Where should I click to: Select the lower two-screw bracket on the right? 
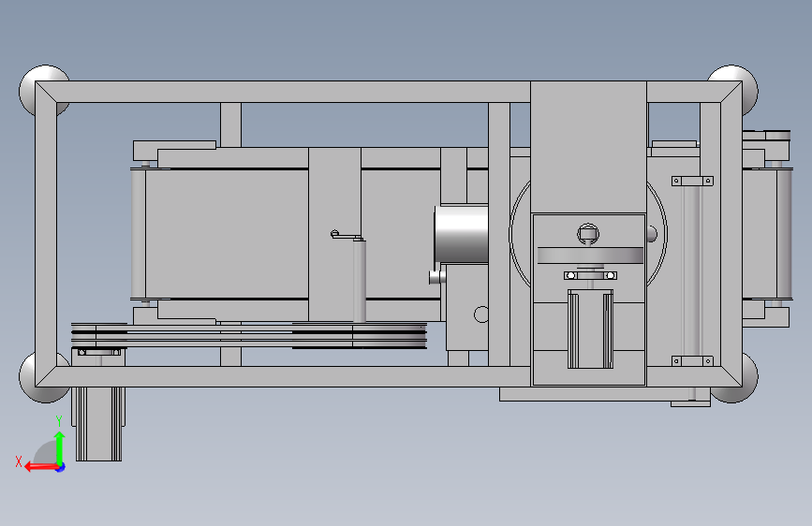click(x=692, y=361)
